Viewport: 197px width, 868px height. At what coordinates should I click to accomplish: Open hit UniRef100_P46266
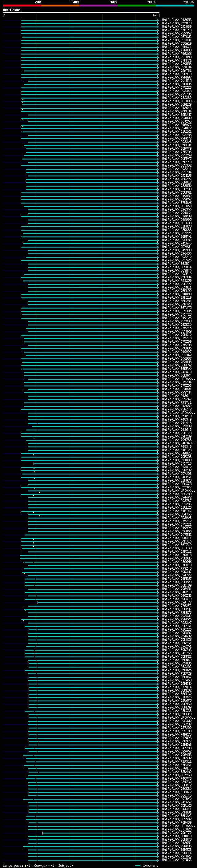pyautogui.click(x=176, y=54)
